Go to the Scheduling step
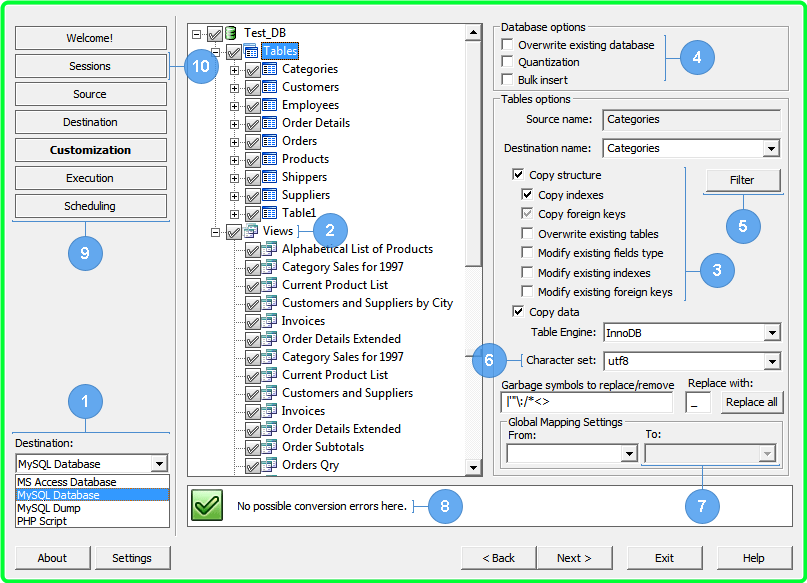Viewport: 807px width, 583px height. pyautogui.click(x=90, y=206)
